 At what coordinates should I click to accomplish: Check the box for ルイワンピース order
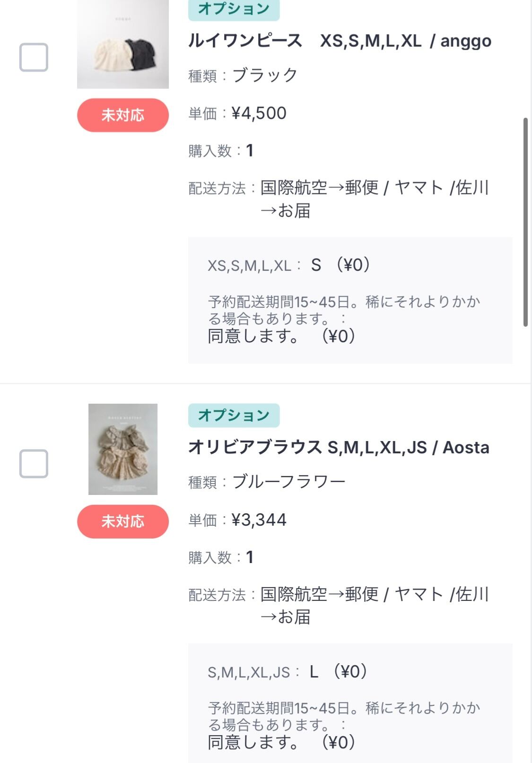[x=34, y=57]
